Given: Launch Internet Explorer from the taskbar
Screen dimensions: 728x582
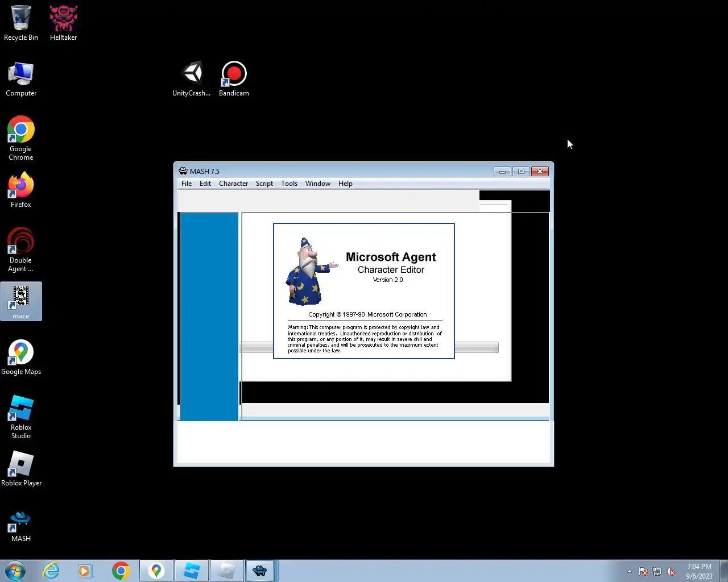Looking at the screenshot, I should point(51,571).
